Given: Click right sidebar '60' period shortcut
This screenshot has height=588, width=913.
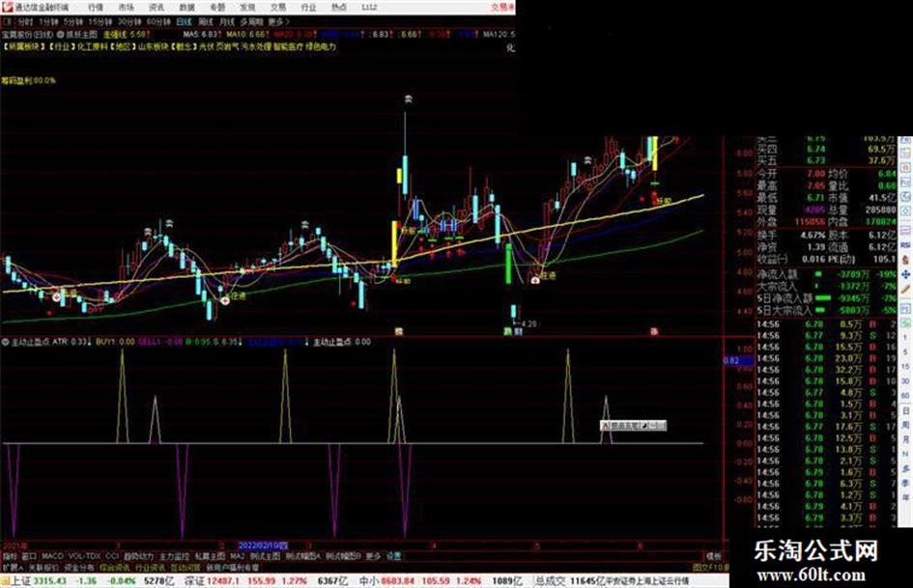Looking at the screenshot, I should (905, 396).
